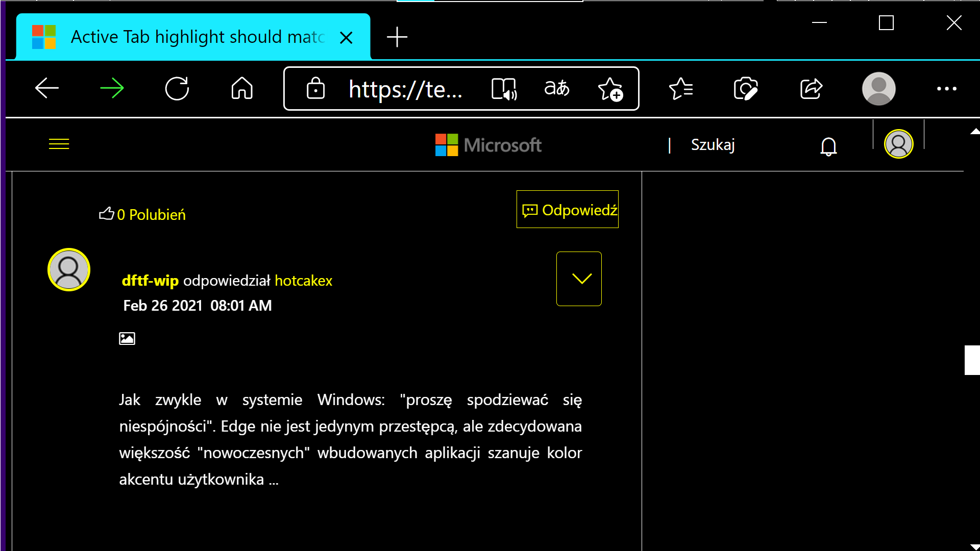Switch to the Active Tab highlight tab
The height and width of the screenshot is (551, 980).
[x=194, y=37]
